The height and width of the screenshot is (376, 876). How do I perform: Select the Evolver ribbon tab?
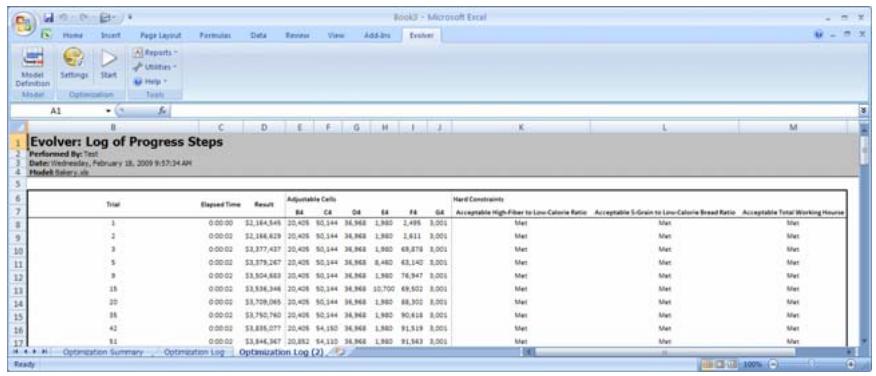pyautogui.click(x=421, y=35)
